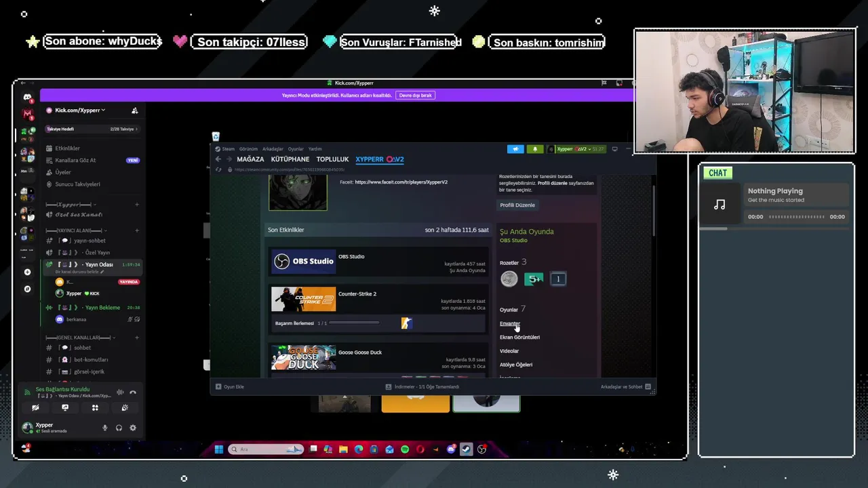This screenshot has width=868, height=488.
Task: Open the Envanter profile link
Action: click(x=510, y=323)
